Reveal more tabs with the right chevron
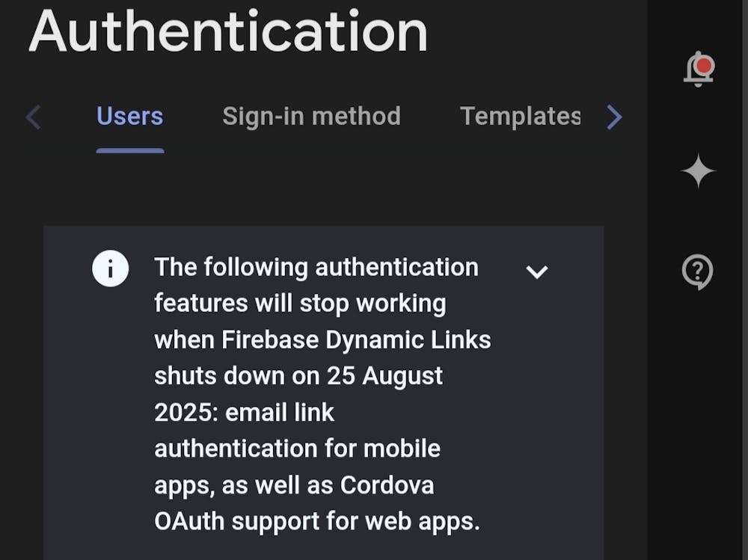This screenshot has height=560, width=748. click(x=614, y=117)
